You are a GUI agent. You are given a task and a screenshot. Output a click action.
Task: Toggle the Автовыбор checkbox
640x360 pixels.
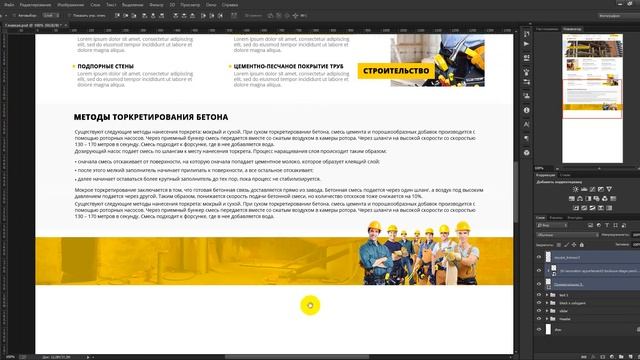tap(14, 16)
